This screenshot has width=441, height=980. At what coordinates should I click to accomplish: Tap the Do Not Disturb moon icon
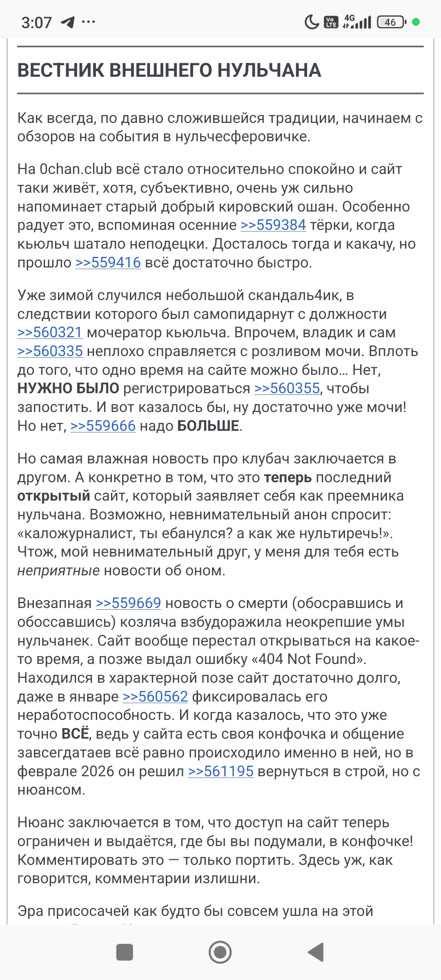pyautogui.click(x=312, y=22)
